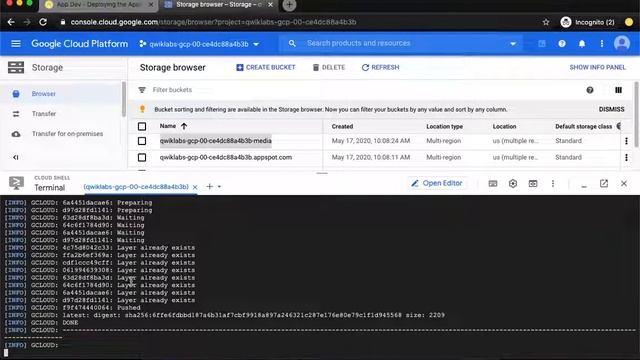Collapse the Storage sidebar with the arrow icon
640x360 pixels.
(x=16, y=157)
